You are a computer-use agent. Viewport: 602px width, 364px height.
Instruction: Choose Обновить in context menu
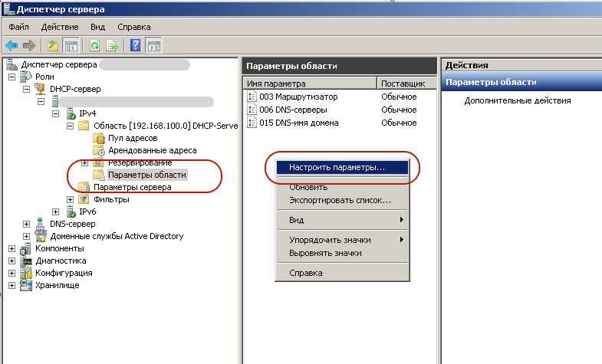342,187
